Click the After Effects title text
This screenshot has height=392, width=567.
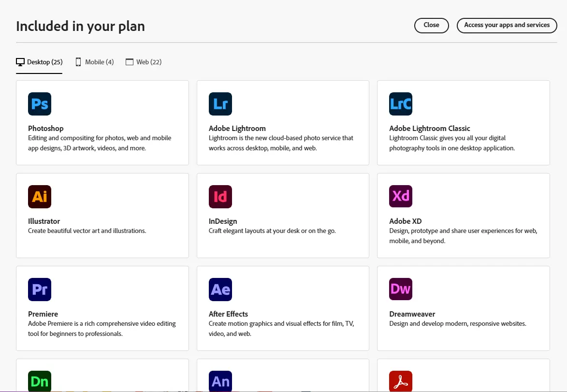(x=228, y=314)
